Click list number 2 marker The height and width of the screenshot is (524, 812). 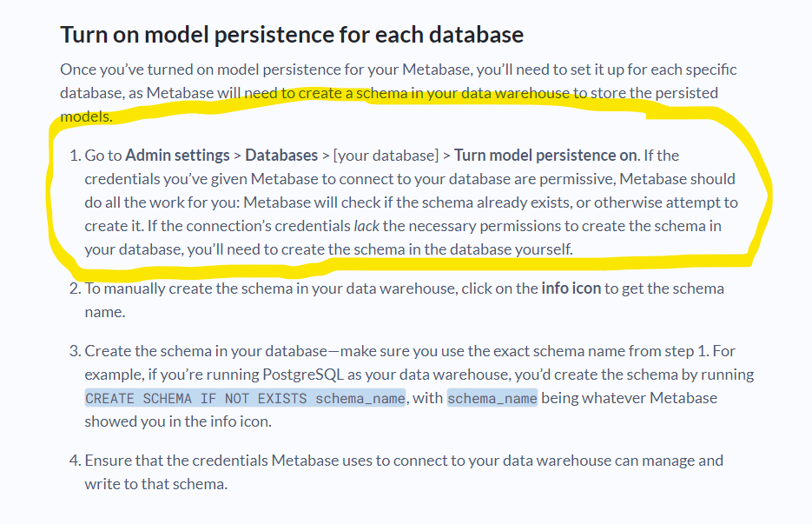(x=75, y=289)
